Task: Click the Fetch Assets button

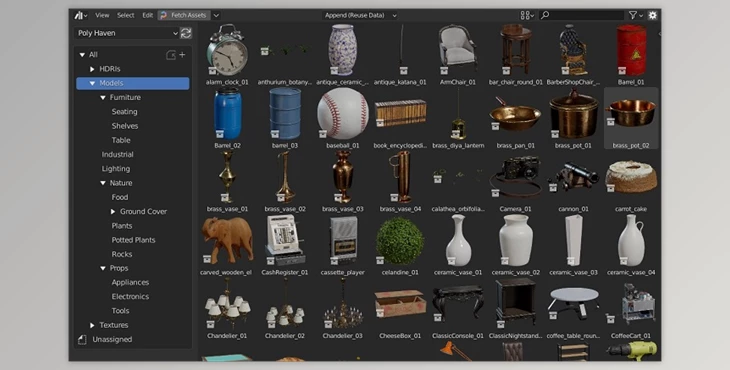Action: click(184, 15)
